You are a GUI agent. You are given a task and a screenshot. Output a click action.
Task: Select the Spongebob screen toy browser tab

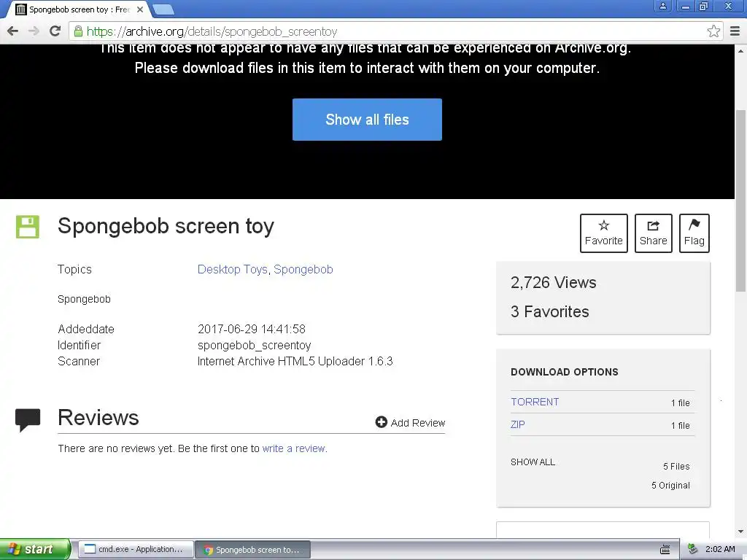pyautogui.click(x=79, y=9)
